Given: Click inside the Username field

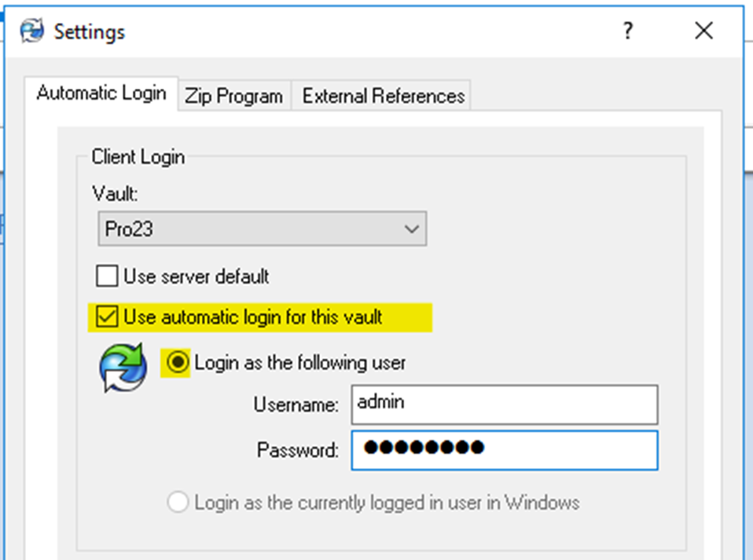Looking at the screenshot, I should click(x=503, y=403).
